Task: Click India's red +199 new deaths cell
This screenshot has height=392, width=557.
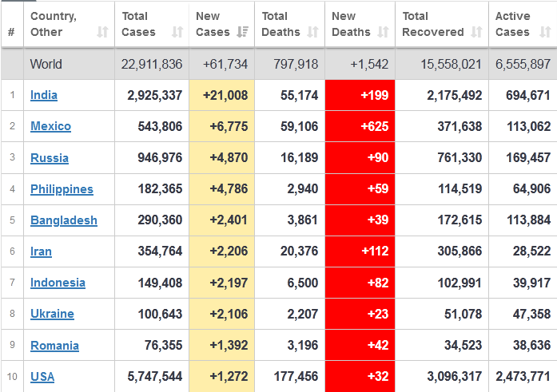Action: click(x=360, y=95)
